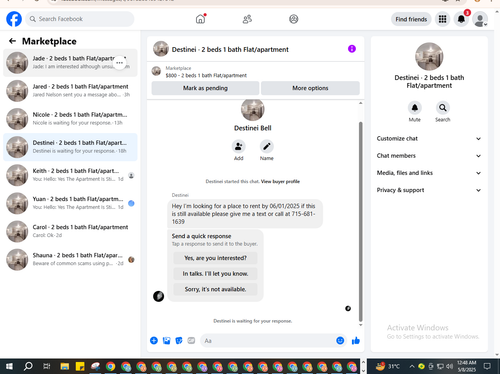Open the account profile avatar menu
This screenshot has height=374, width=500.
click(480, 19)
